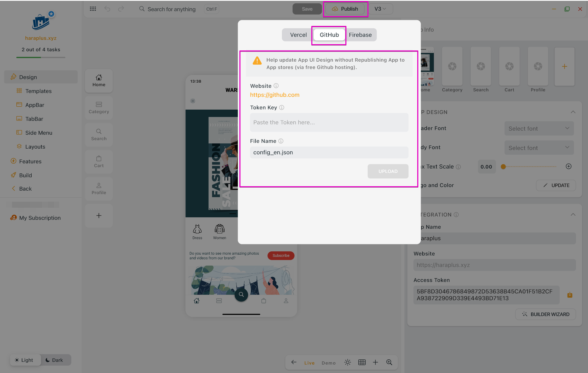Click the Token Key input field
This screenshot has width=588, height=373.
point(329,122)
